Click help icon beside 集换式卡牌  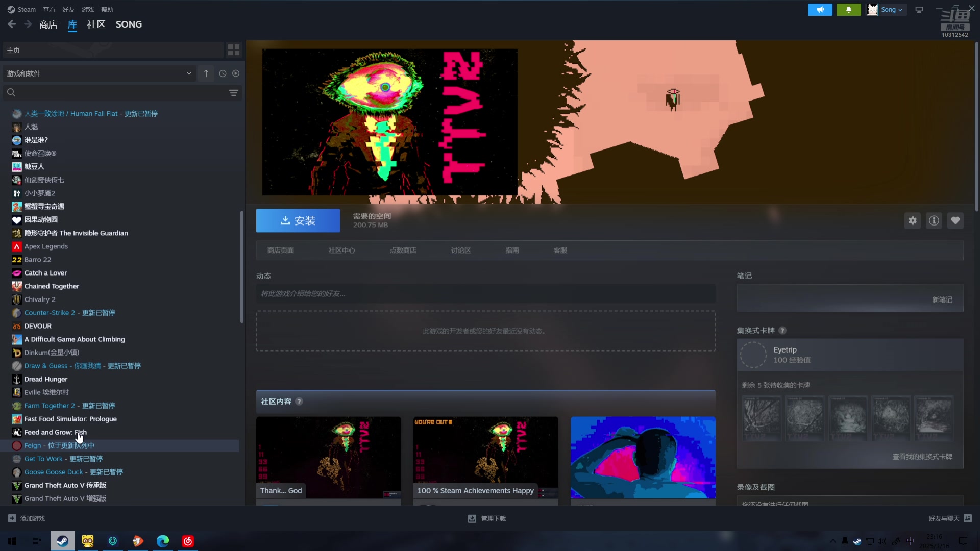(x=782, y=330)
